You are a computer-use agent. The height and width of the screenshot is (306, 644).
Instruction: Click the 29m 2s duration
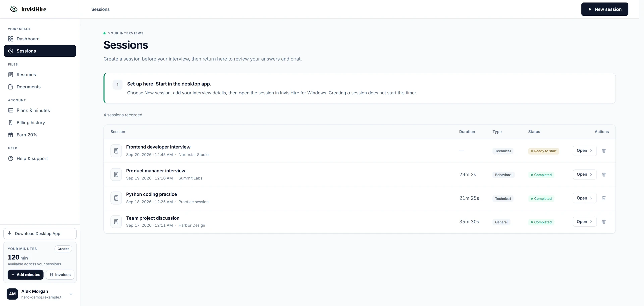click(x=468, y=175)
